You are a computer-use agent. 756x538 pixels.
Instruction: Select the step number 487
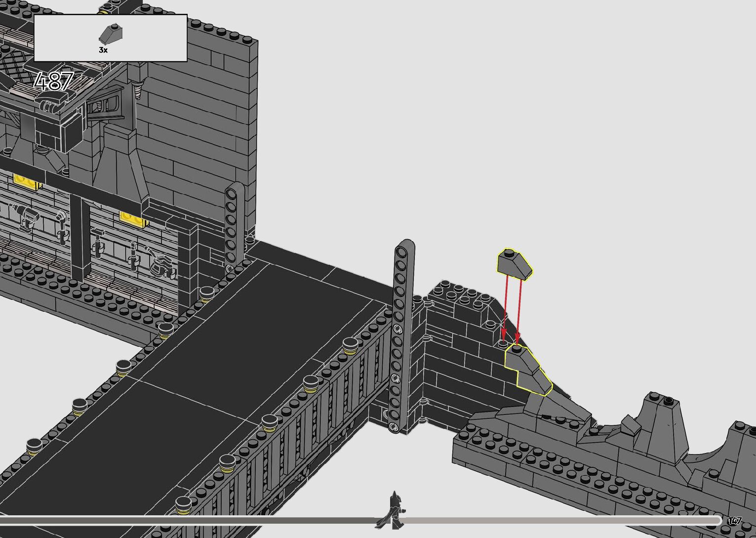click(x=54, y=82)
